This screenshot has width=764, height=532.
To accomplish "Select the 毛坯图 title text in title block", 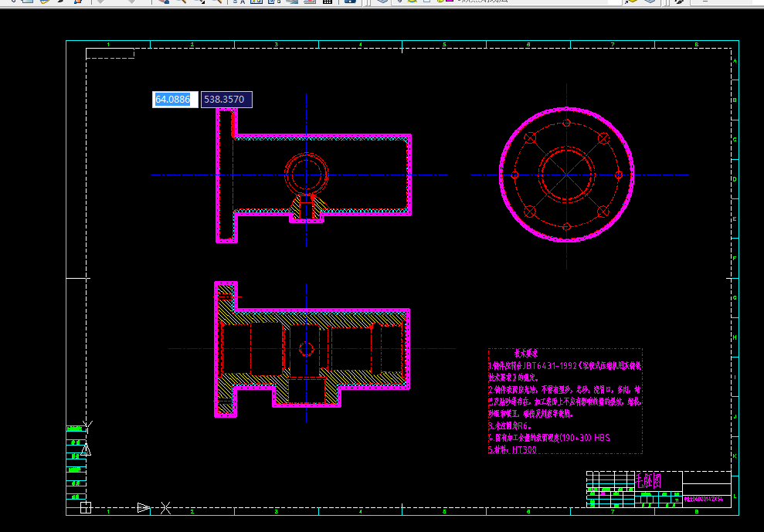I will pyautogui.click(x=649, y=481).
